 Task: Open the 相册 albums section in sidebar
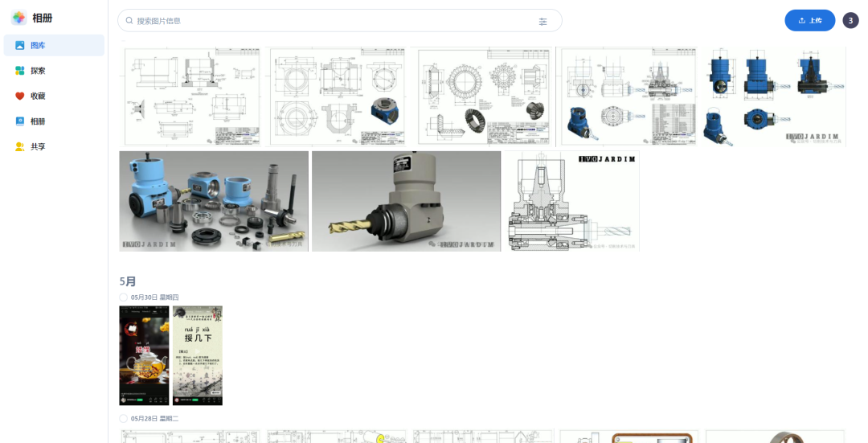[54, 121]
